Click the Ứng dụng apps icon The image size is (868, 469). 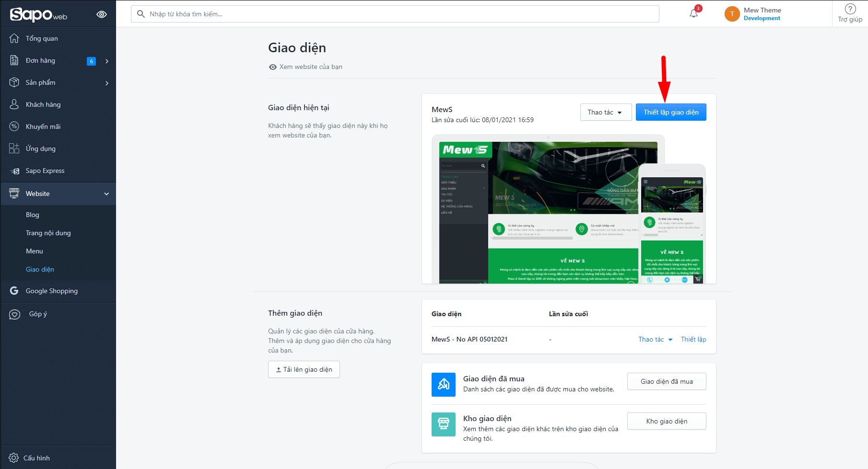click(x=14, y=149)
